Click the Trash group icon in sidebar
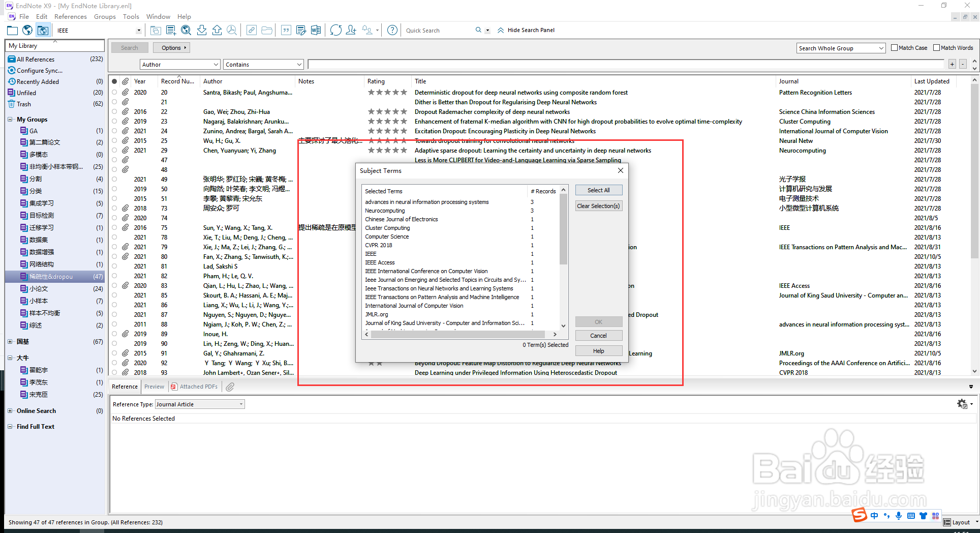 12,104
